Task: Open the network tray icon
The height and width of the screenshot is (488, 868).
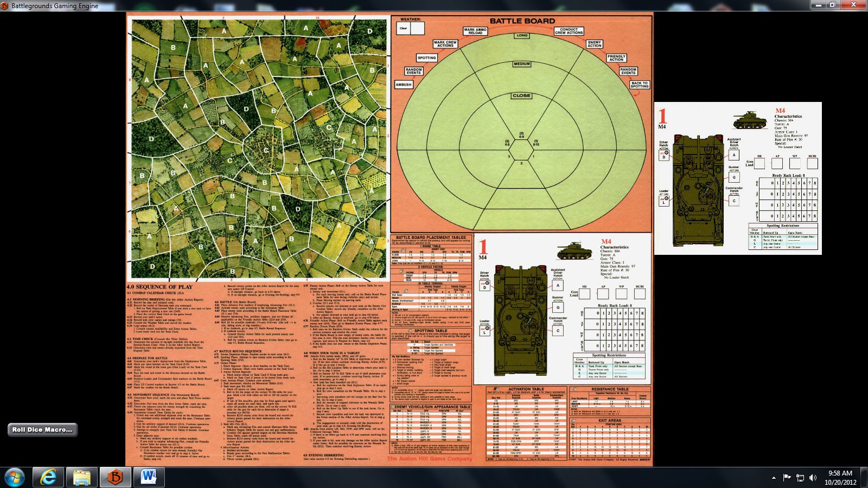Action: (800, 478)
